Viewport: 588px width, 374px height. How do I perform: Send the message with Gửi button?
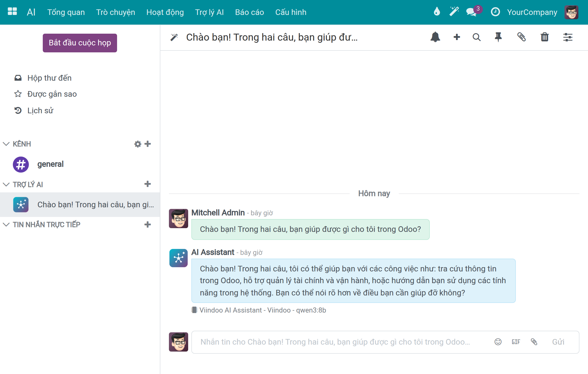(558, 342)
